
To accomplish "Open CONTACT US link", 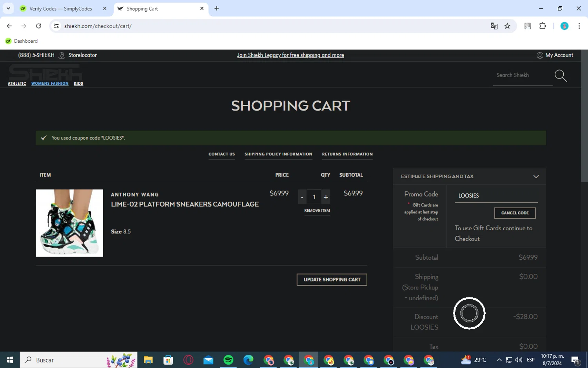I will point(221,154).
